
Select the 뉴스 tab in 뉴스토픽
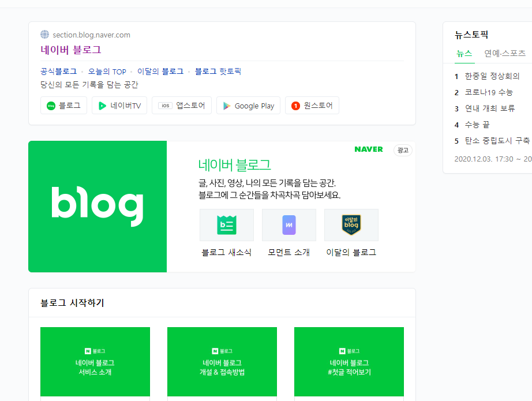click(x=464, y=54)
